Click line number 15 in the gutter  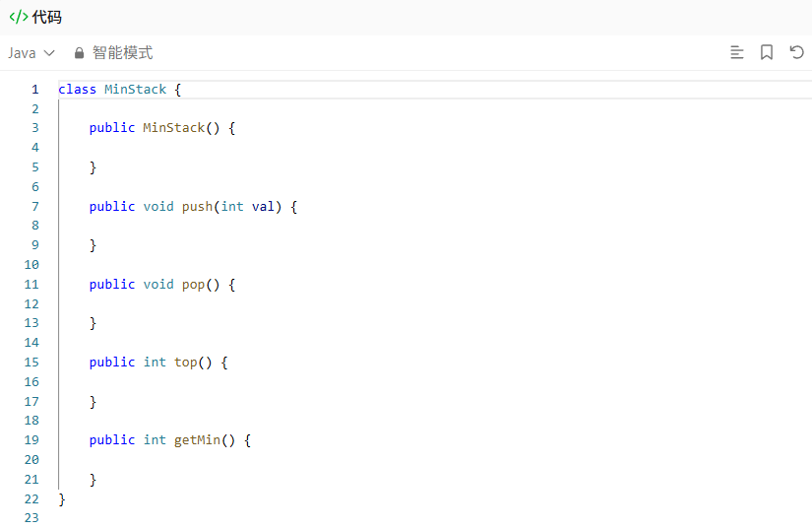(31, 363)
